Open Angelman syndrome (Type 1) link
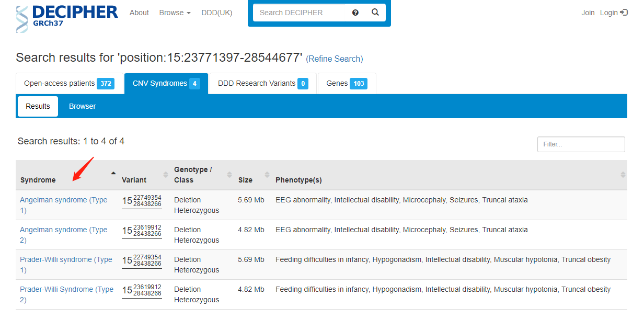 pyautogui.click(x=64, y=205)
